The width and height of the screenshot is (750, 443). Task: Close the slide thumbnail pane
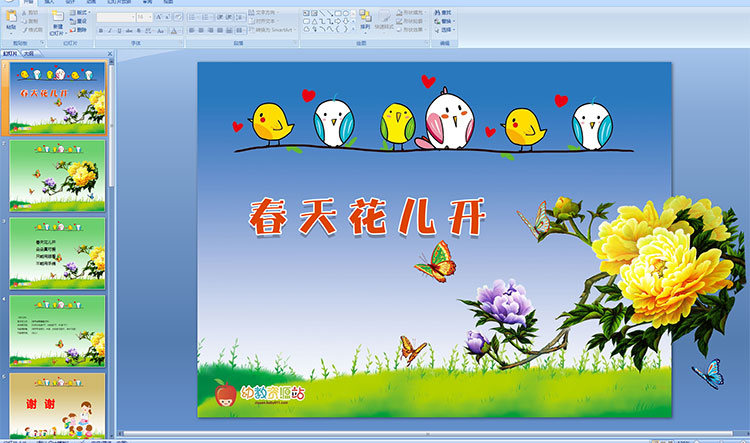pos(112,53)
